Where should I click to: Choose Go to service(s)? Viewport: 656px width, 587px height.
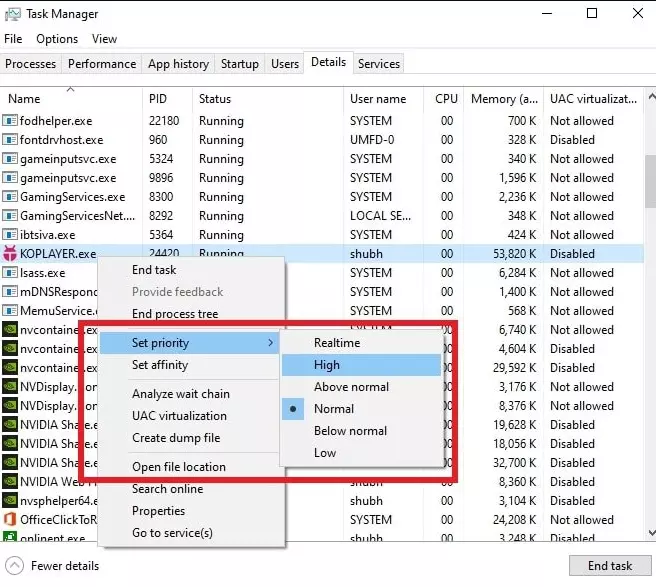pos(192,533)
